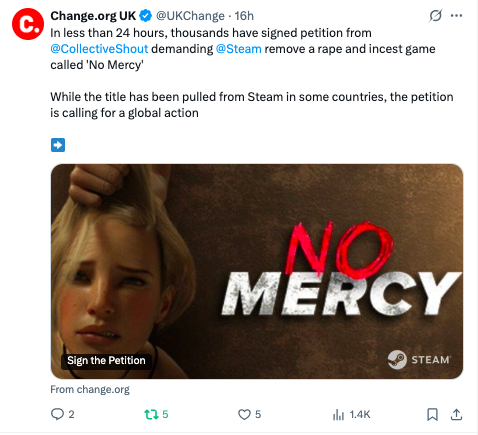Open the @Steam mention link
This screenshot has height=435, width=478.
[239, 49]
